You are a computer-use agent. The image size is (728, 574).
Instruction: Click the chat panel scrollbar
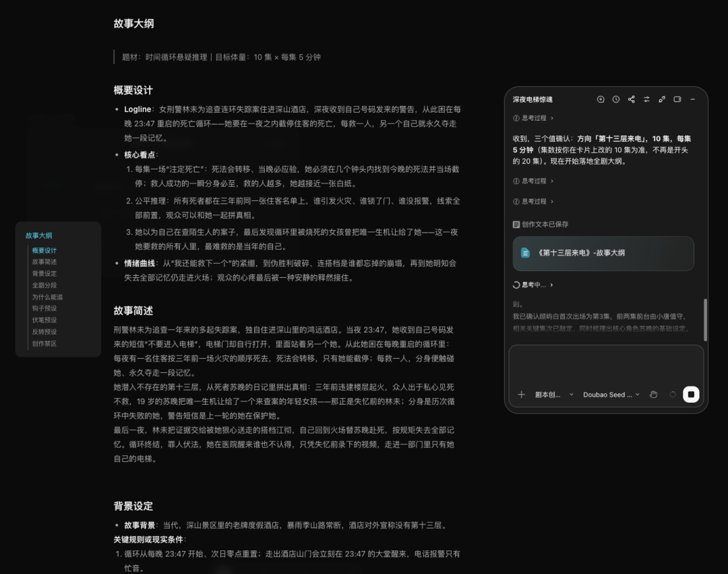click(x=705, y=320)
